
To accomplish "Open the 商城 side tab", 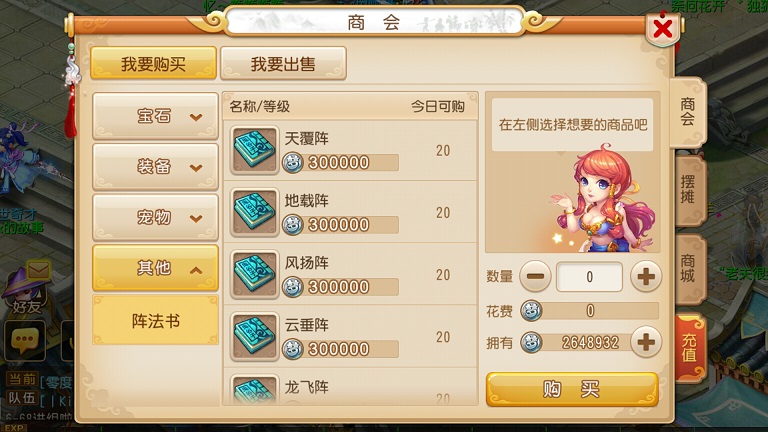I will 689,268.
